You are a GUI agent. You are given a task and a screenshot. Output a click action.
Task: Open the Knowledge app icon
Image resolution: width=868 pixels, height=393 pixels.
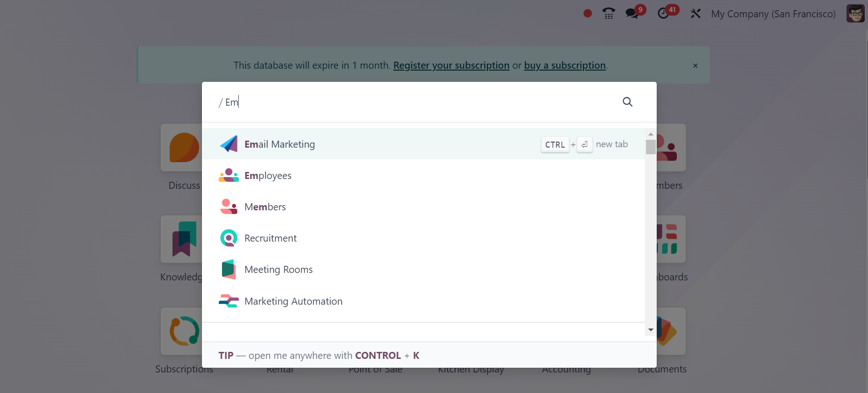pyautogui.click(x=181, y=239)
